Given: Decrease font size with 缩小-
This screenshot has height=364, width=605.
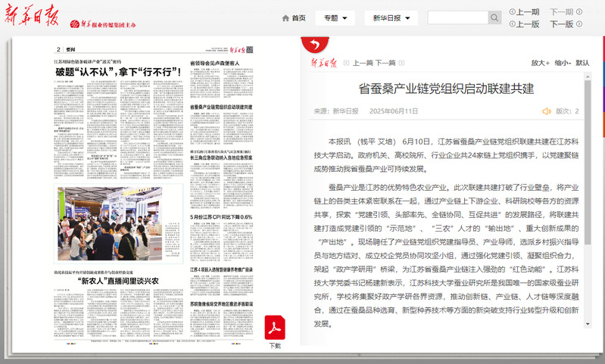Looking at the screenshot, I should click(x=562, y=63).
